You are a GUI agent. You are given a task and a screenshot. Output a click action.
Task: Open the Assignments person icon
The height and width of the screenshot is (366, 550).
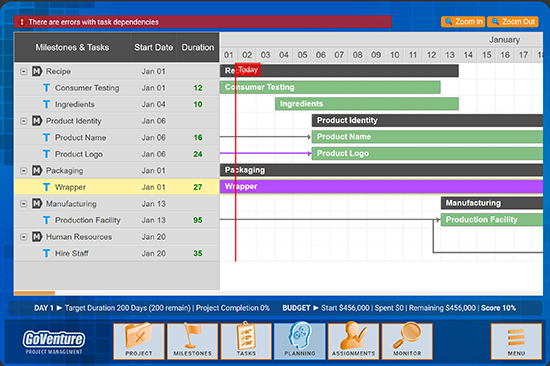tap(354, 341)
